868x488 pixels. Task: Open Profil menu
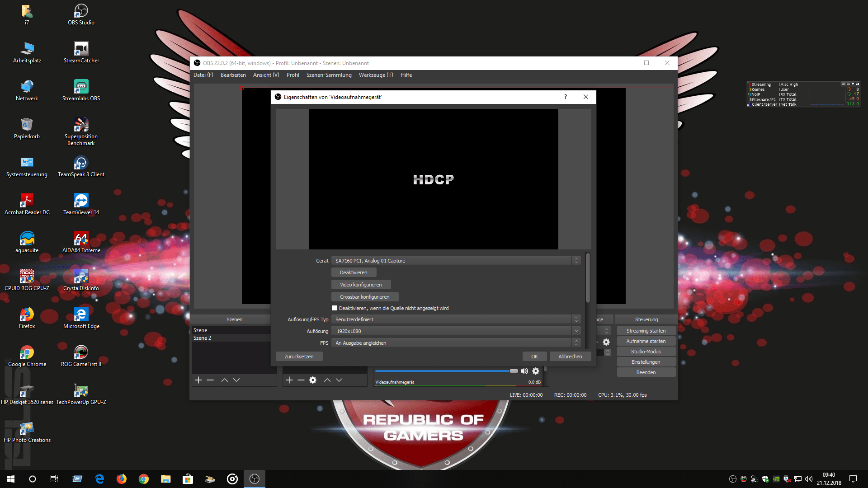293,75
